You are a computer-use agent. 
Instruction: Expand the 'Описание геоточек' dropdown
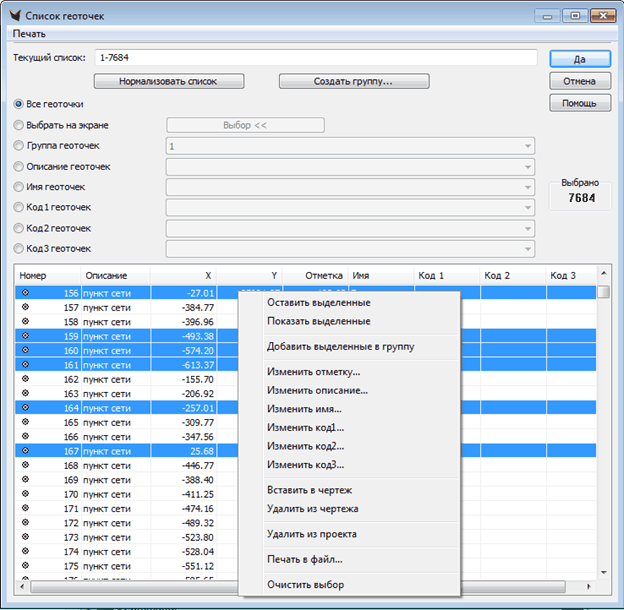pos(527,167)
